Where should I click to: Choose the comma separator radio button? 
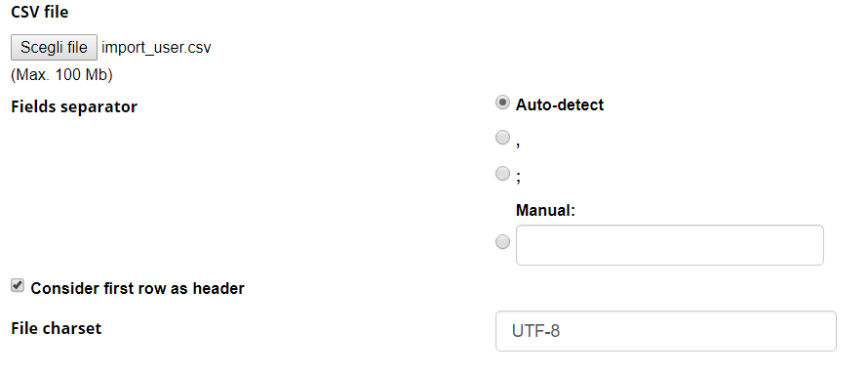coord(502,138)
